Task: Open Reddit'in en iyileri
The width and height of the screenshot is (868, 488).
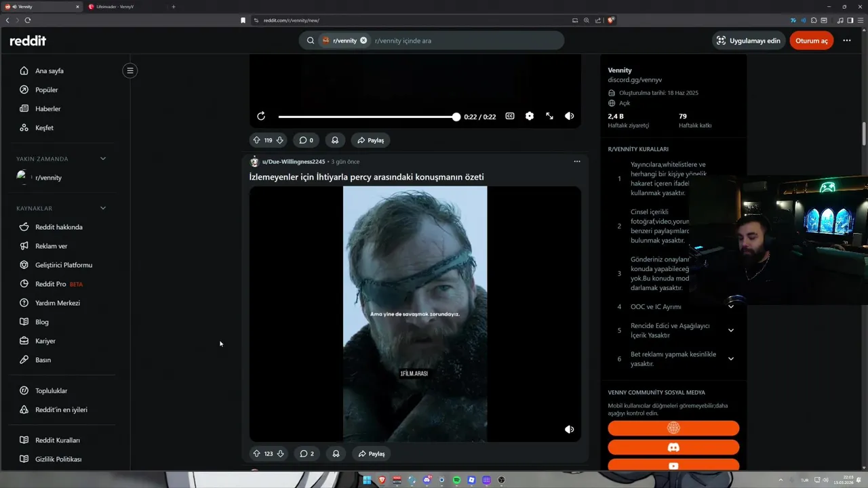Action: pos(62,409)
